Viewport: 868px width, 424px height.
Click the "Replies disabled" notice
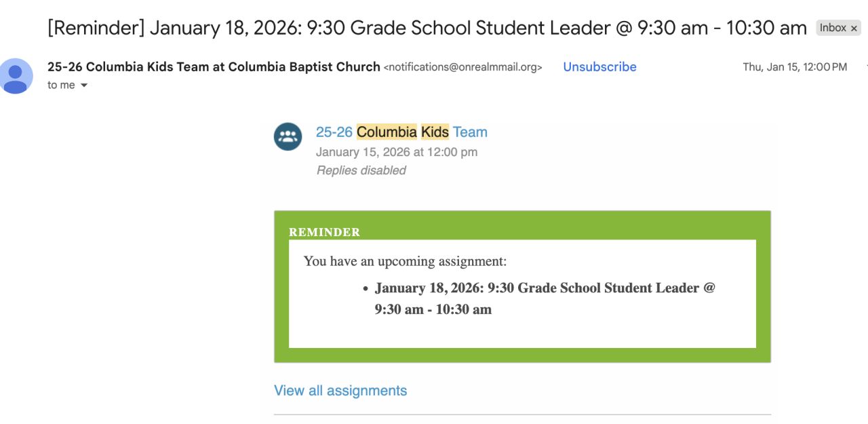tap(361, 170)
